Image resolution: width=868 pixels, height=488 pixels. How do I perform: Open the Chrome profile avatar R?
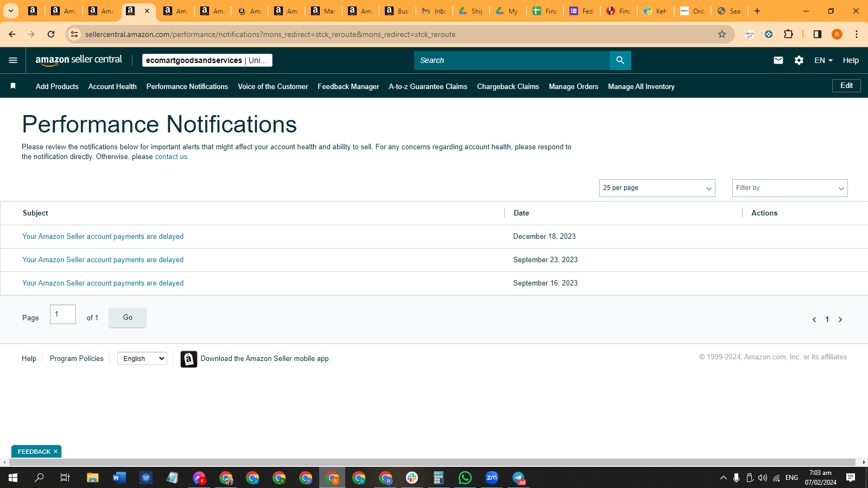[837, 34]
